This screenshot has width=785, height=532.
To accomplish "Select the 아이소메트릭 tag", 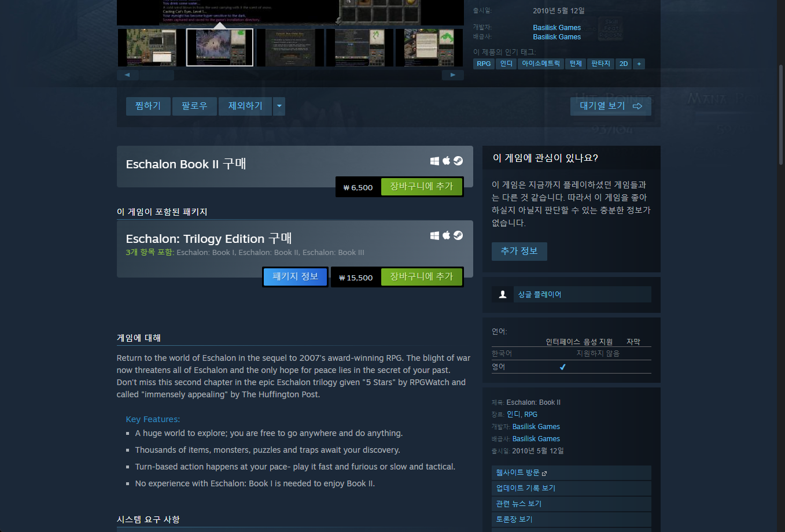I will pos(541,64).
